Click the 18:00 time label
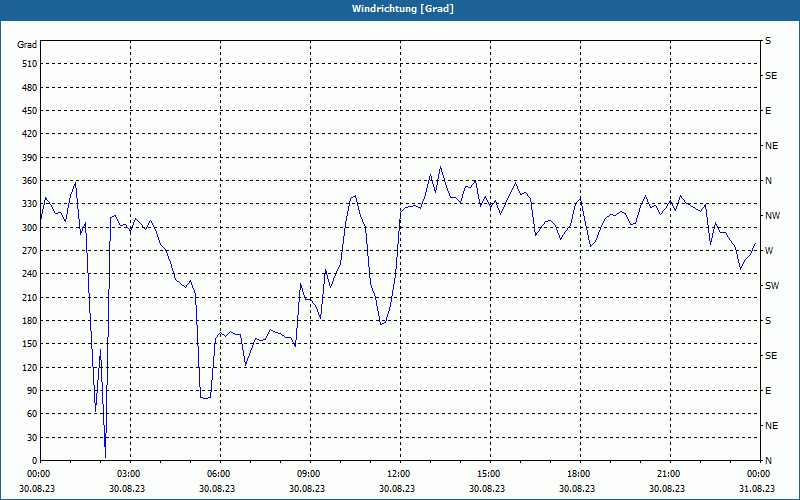Screen dimensions: 800x500 [x=580, y=474]
